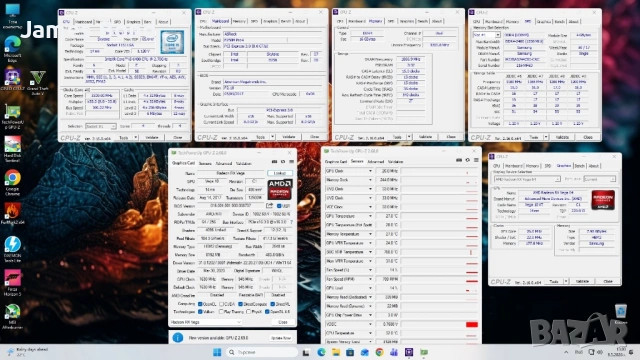This screenshot has width=640, height=360.
Task: Click the AMD Radeon logo in GPU-Z
Action: coord(280,189)
